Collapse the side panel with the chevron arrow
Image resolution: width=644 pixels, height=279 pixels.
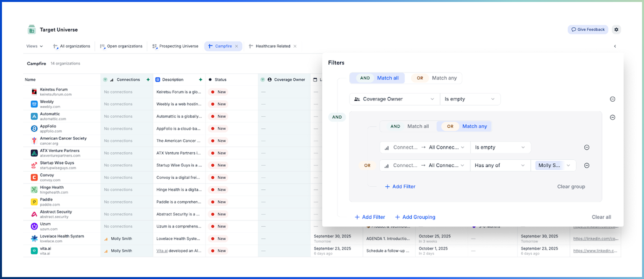coord(615,46)
